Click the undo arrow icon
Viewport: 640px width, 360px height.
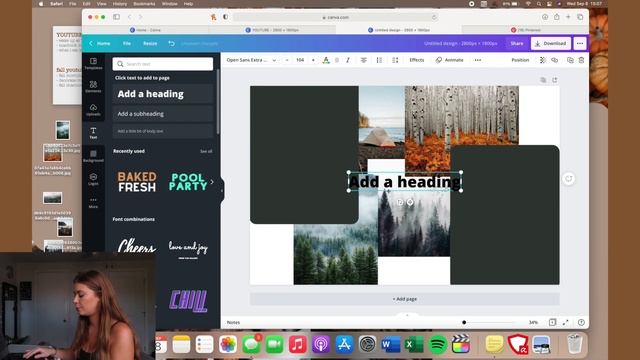click(x=171, y=43)
